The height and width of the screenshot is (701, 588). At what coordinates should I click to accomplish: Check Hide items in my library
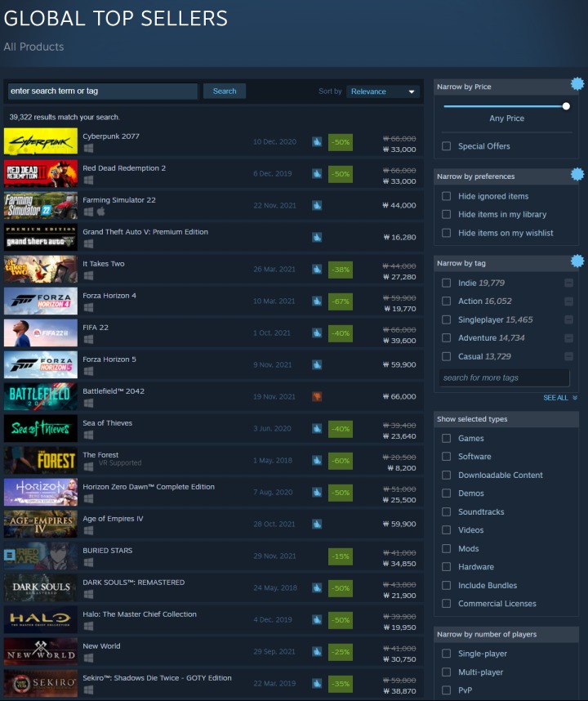pos(446,214)
